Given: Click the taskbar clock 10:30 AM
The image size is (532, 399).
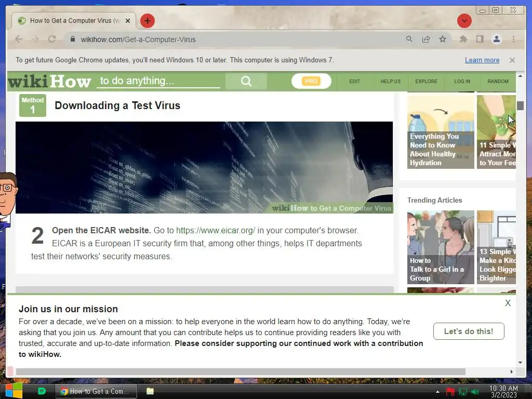Looking at the screenshot, I should [503, 391].
